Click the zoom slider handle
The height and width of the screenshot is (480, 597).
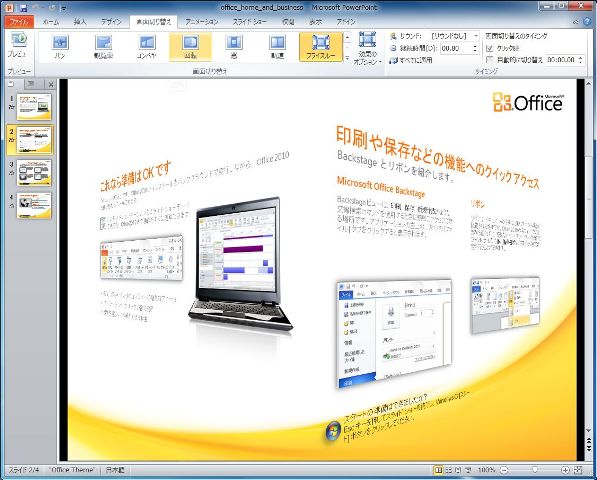535,470
